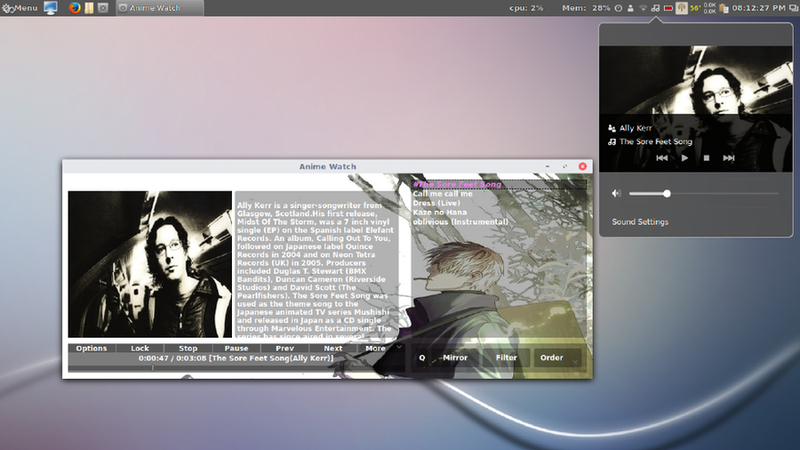Maximize the Anime Watch window
This screenshot has width=800, height=450.
tap(565, 166)
